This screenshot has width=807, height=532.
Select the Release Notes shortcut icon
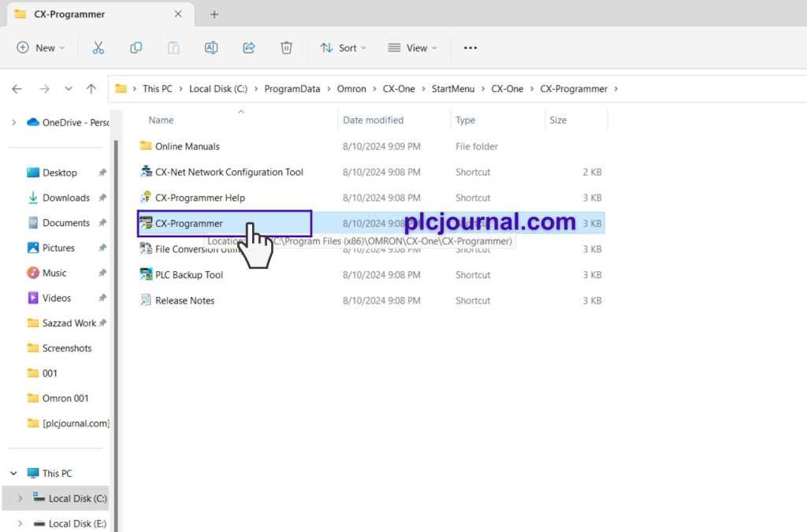(x=146, y=300)
